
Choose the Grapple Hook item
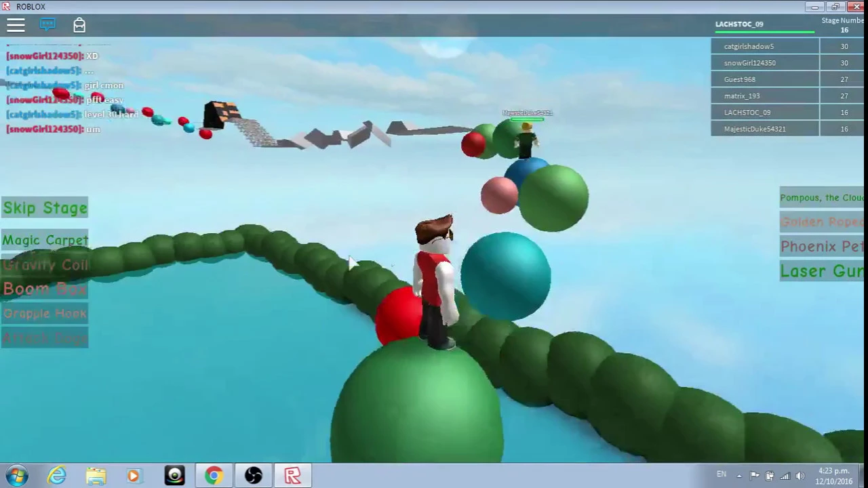45,313
